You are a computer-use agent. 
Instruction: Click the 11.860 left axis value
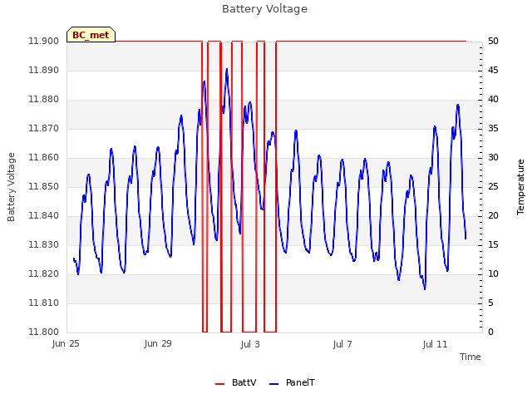click(x=43, y=158)
